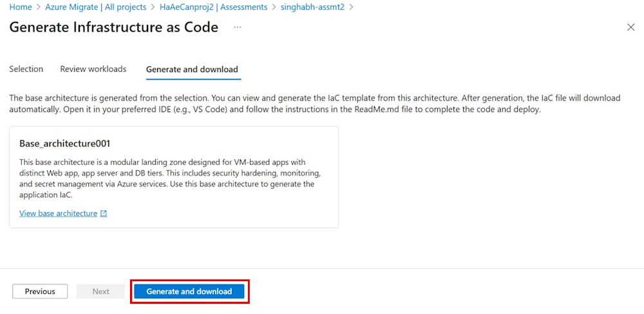This screenshot has width=644, height=314.
Task: Click the chevron after singhabh-assmt2 breadcrumb
Action: pos(351,7)
